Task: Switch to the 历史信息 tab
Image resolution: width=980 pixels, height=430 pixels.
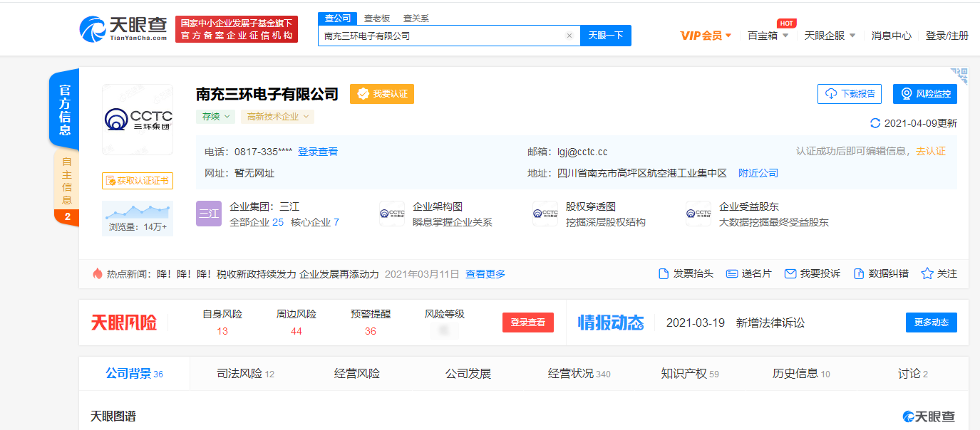Action: pyautogui.click(x=801, y=374)
